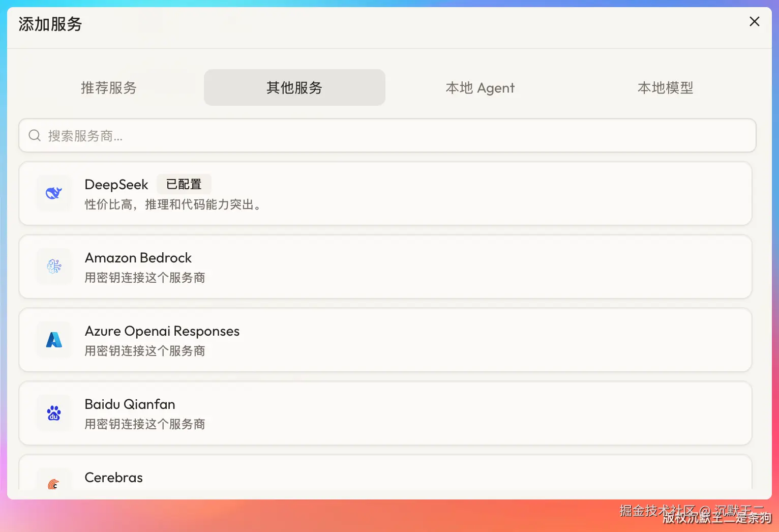
Task: Click the DeepSeek description 性价比高，推理和代码能力突出
Action: [173, 204]
